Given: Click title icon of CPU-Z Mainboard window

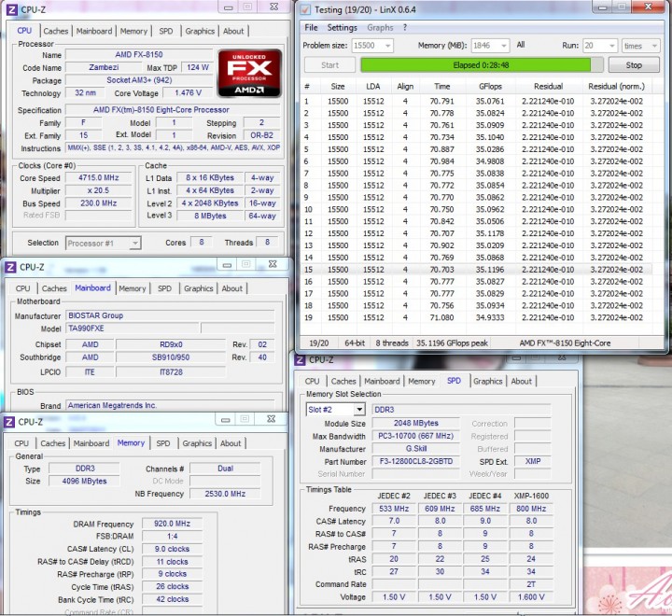Looking at the screenshot, I should click(10, 267).
